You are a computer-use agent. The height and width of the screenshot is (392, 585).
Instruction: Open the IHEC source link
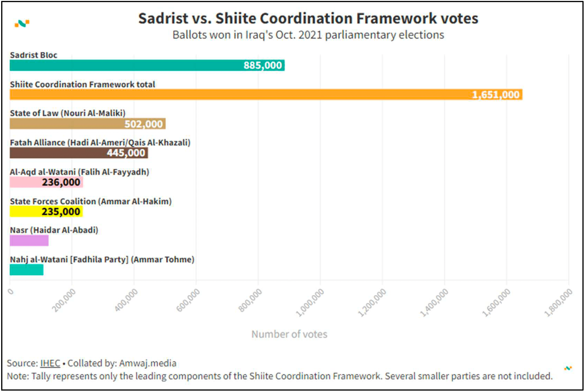click(50, 363)
